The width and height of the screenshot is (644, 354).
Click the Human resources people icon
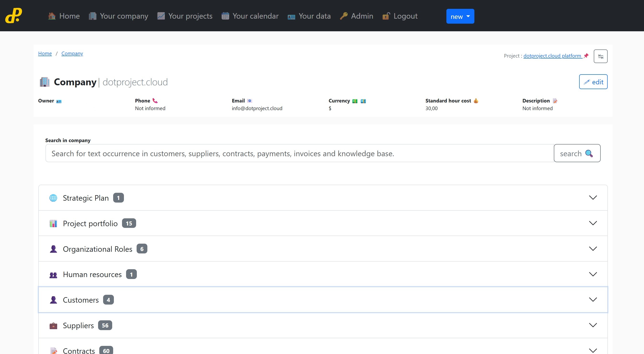click(53, 275)
